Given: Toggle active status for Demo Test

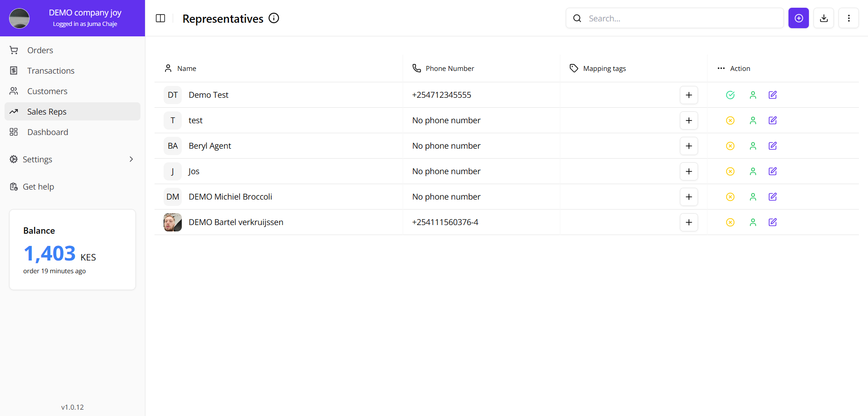Looking at the screenshot, I should [730, 95].
